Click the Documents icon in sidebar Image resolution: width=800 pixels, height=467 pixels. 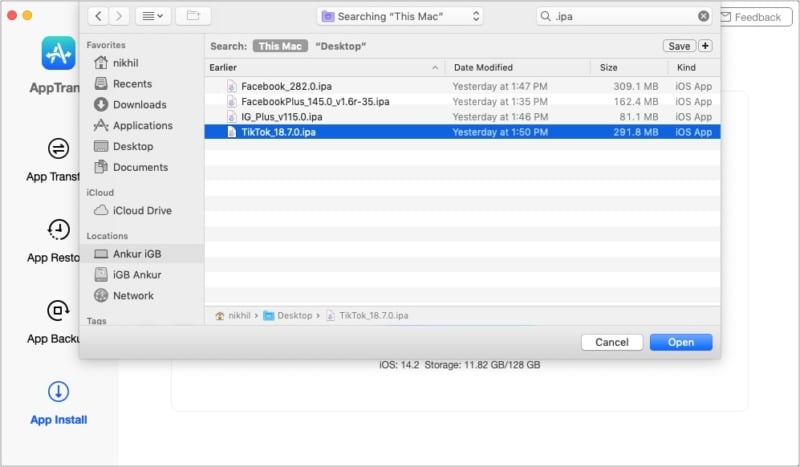(x=101, y=166)
